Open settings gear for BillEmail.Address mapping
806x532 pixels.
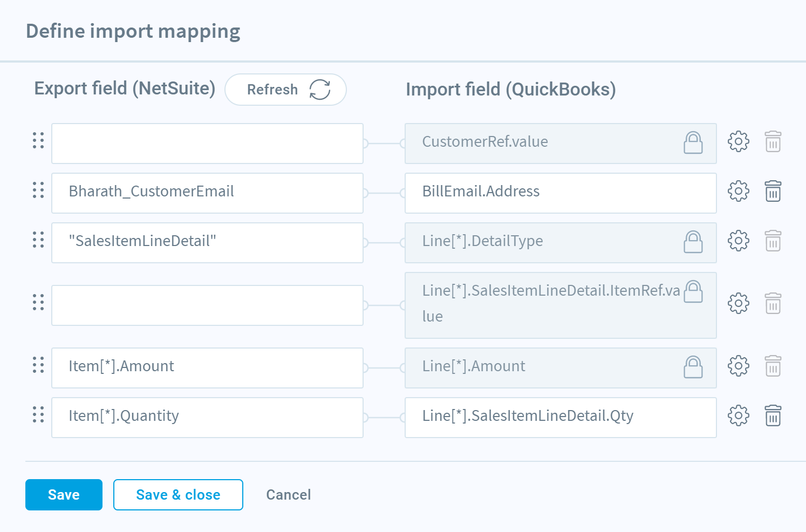738,191
